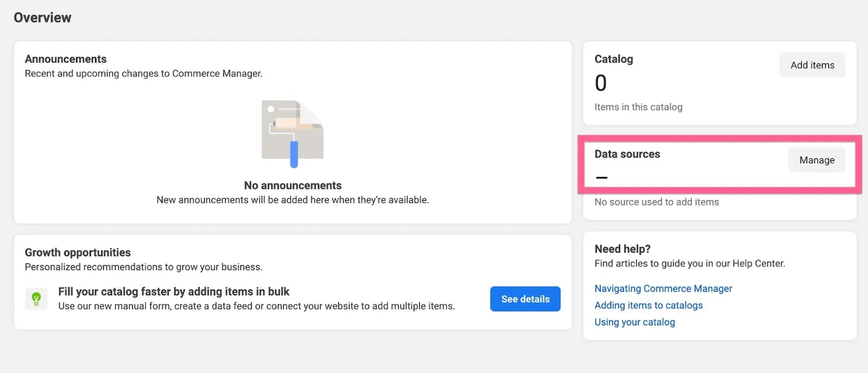Click the catalog item count zero
The height and width of the screenshot is (373, 868).
coord(601,83)
